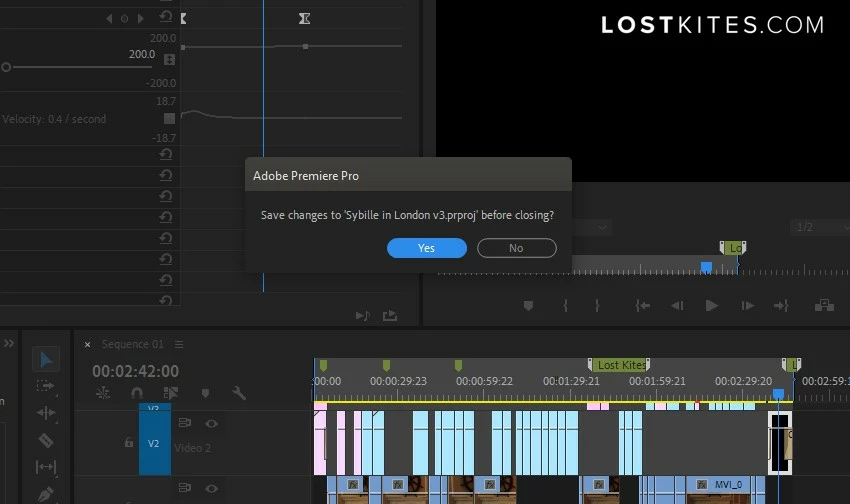850x504 pixels.
Task: Select the Selection tool arrow
Action: click(46, 359)
